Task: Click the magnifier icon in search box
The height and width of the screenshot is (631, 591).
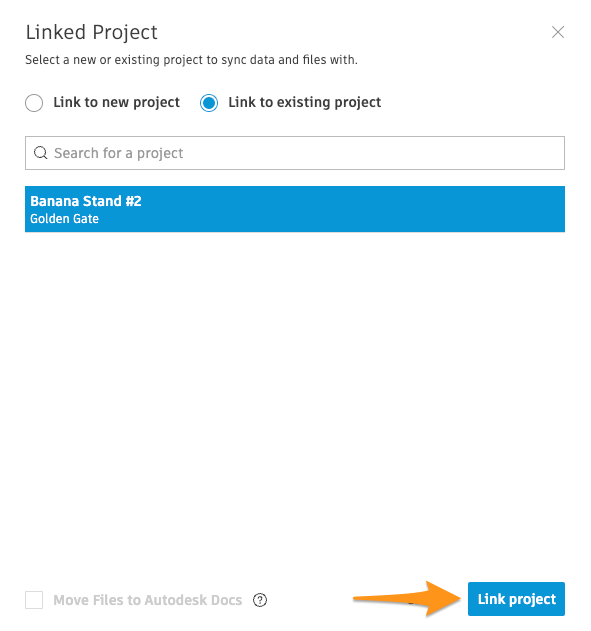Action: click(x=41, y=153)
